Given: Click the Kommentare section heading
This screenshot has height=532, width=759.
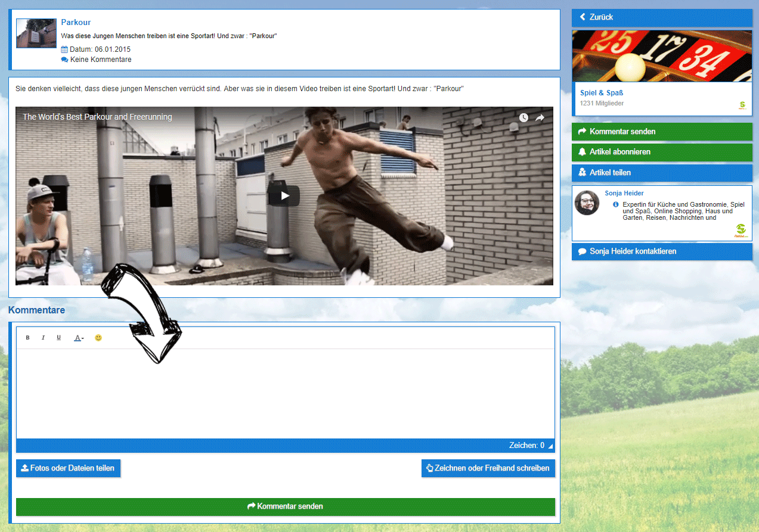Looking at the screenshot, I should [36, 310].
